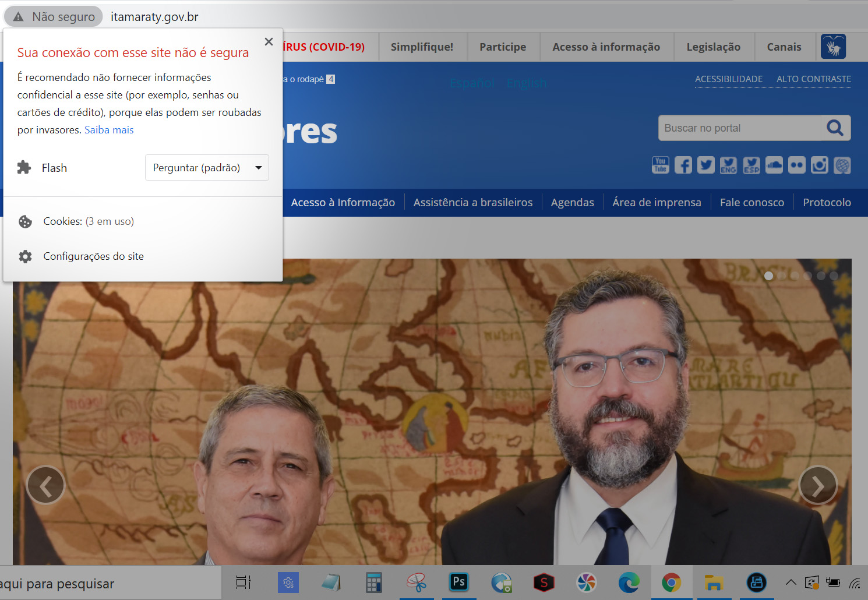
Task: Open 'Área de imprensa' menu item
Action: point(657,203)
